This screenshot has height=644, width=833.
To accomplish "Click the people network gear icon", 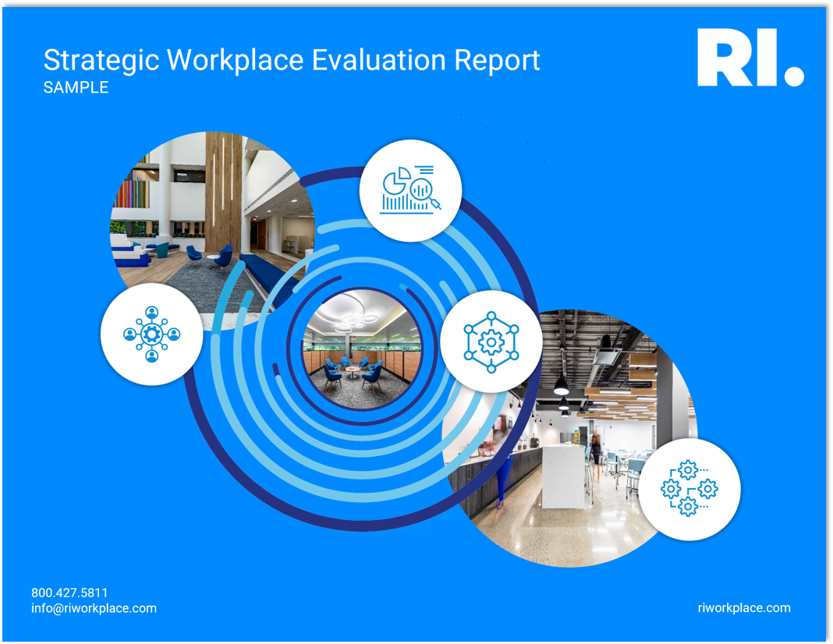I will (x=152, y=334).
